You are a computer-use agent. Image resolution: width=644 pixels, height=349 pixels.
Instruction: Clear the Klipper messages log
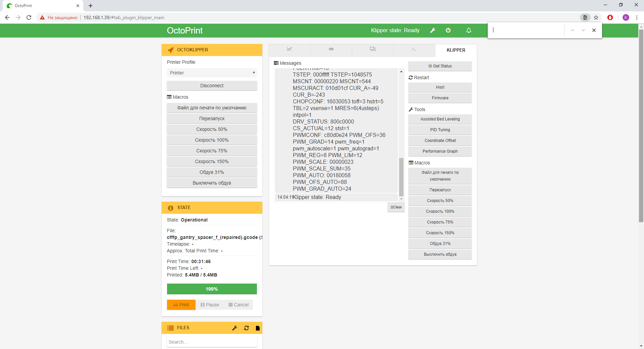pyautogui.click(x=396, y=207)
